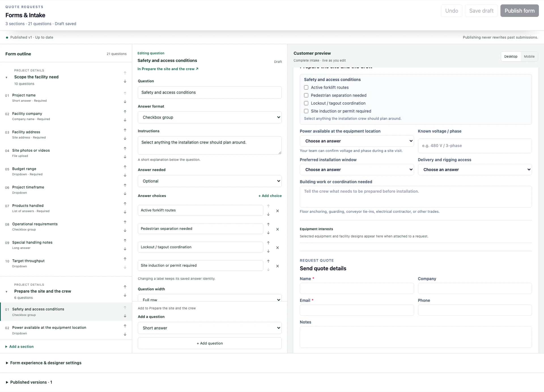Viewport: 544px width, 392px height.
Task: Move 'Site induction or permit required' choice up
Action: coord(268,261)
